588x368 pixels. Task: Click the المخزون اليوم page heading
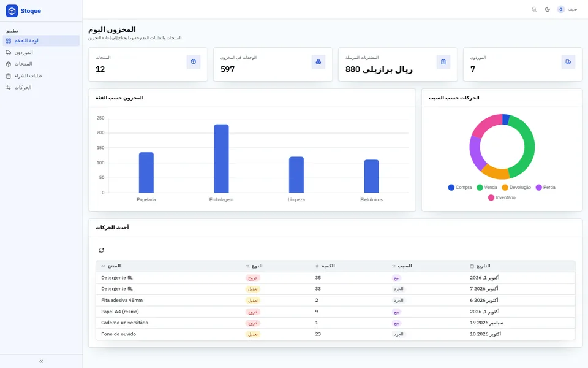pos(111,29)
